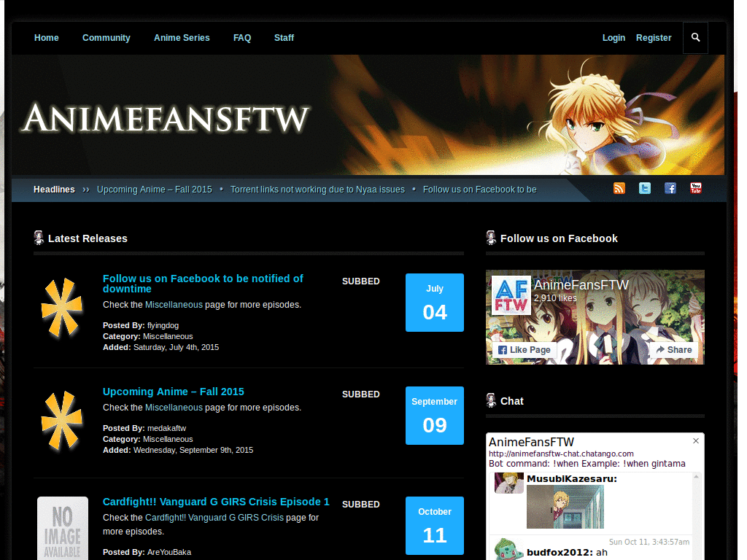The image size is (747, 560).
Task: Click text Added: Wednesday, September 9th, 2015
Action: pyautogui.click(x=178, y=450)
